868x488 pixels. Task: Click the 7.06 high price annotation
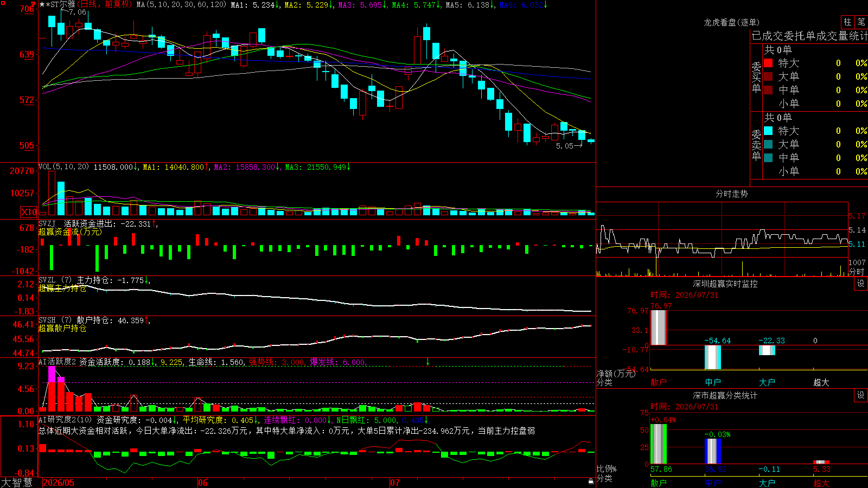[78, 12]
